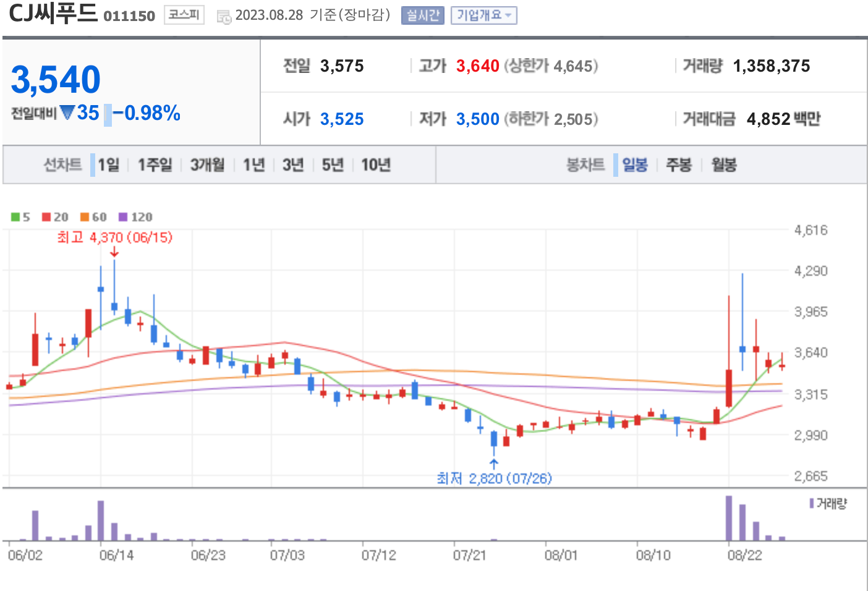This screenshot has width=868, height=591.
Task: Select the 3개월 line chart tab
Action: click(207, 164)
